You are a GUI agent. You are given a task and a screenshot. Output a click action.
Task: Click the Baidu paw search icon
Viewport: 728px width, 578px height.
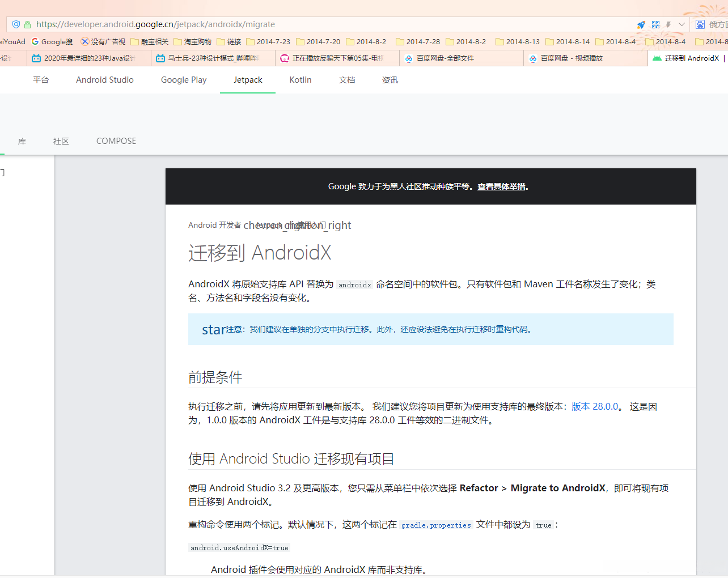point(700,24)
